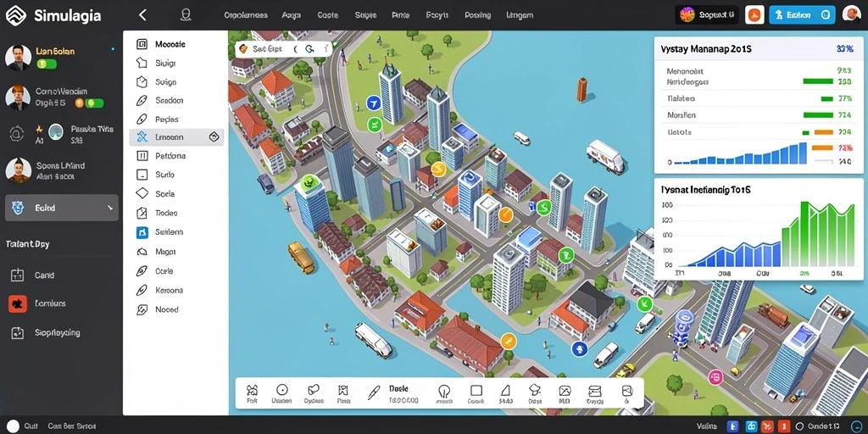
Task: Expand the highlighted Lmoenn row diamond icon
Action: [214, 136]
